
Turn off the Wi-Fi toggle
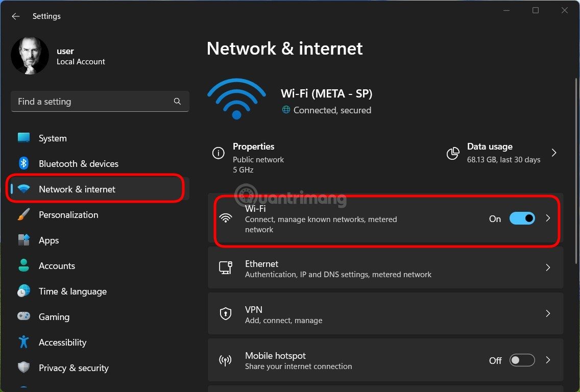pyautogui.click(x=522, y=218)
